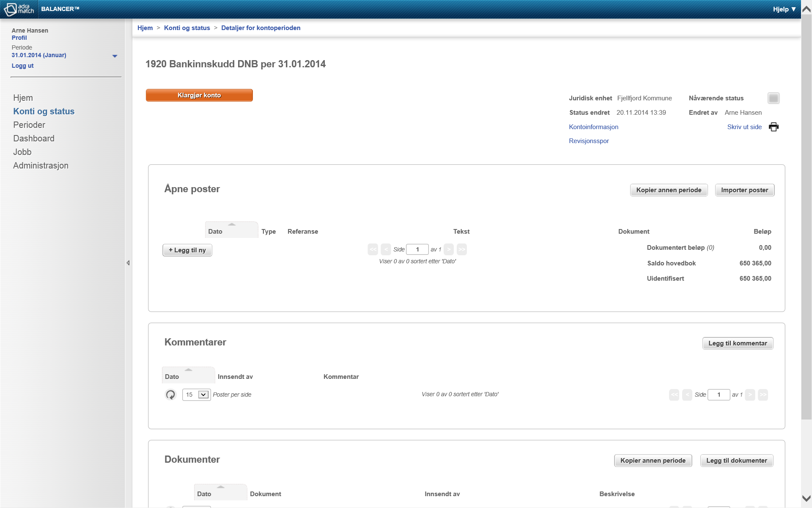Viewport: 812px width, 508px height.
Task: Go to first page in Kommentarer
Action: click(x=674, y=395)
